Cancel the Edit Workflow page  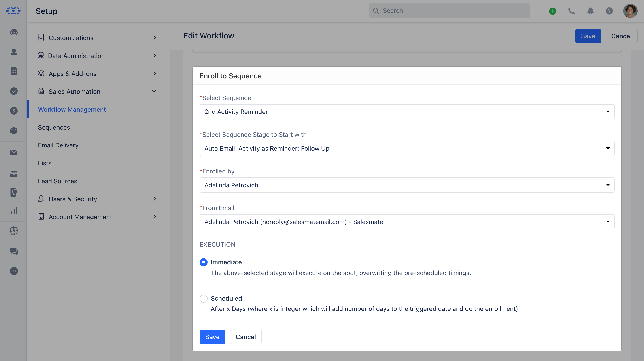tap(621, 36)
